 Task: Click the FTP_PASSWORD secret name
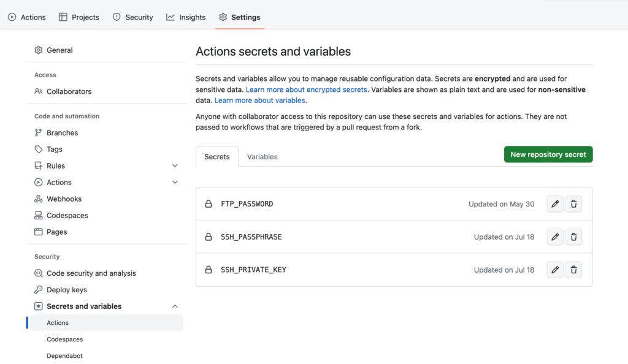click(x=247, y=204)
